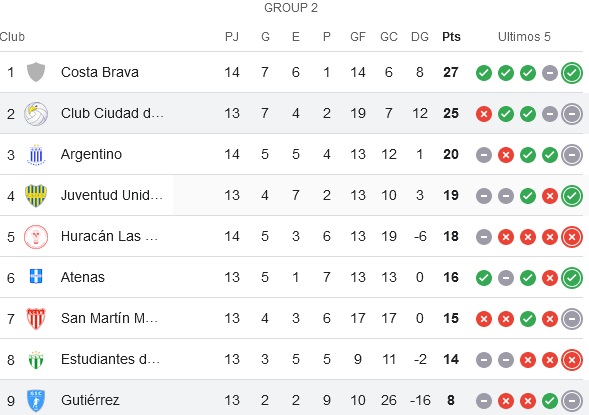Click the Ultimos 5 column header
Viewport: 589px width, 415px height.
pyautogui.click(x=524, y=37)
